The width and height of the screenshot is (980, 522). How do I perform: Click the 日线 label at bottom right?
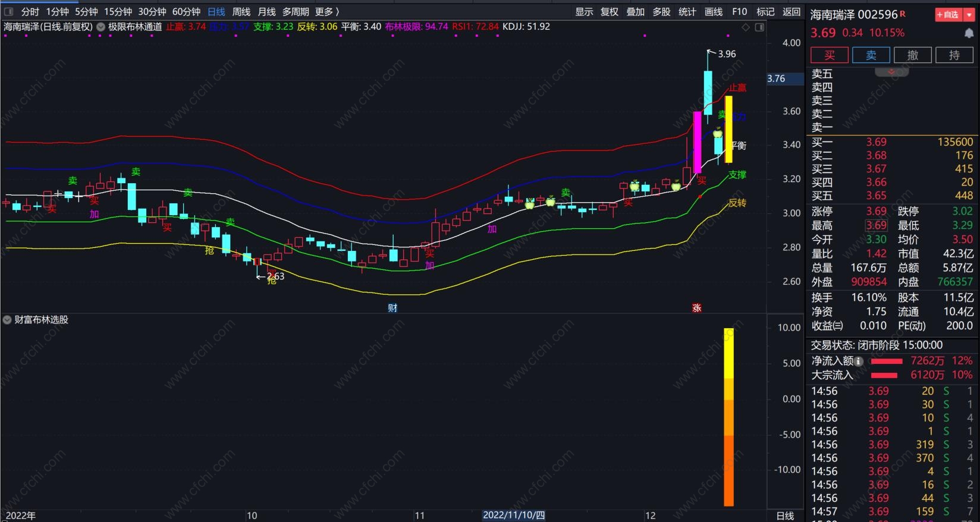pos(786,515)
